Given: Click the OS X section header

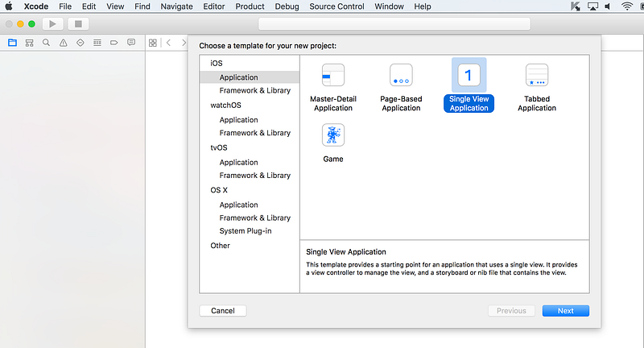Looking at the screenshot, I should tap(218, 190).
